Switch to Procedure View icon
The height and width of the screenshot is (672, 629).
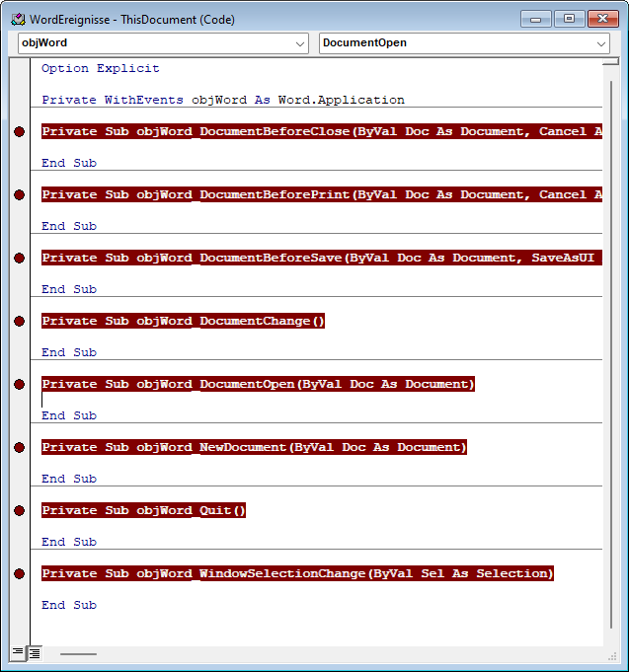tap(18, 653)
